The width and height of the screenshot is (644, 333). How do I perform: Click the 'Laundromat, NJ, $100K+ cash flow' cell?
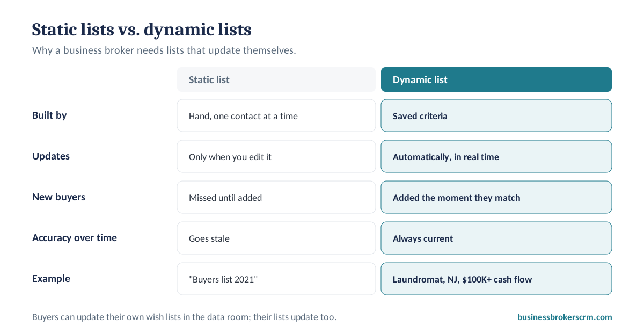[496, 279]
